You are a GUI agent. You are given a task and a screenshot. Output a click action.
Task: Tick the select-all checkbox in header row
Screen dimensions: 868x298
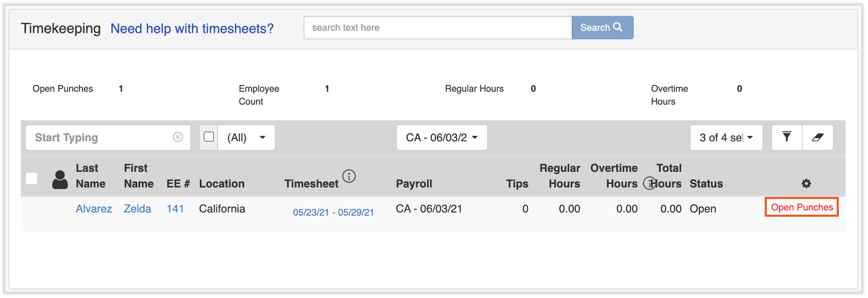[32, 178]
